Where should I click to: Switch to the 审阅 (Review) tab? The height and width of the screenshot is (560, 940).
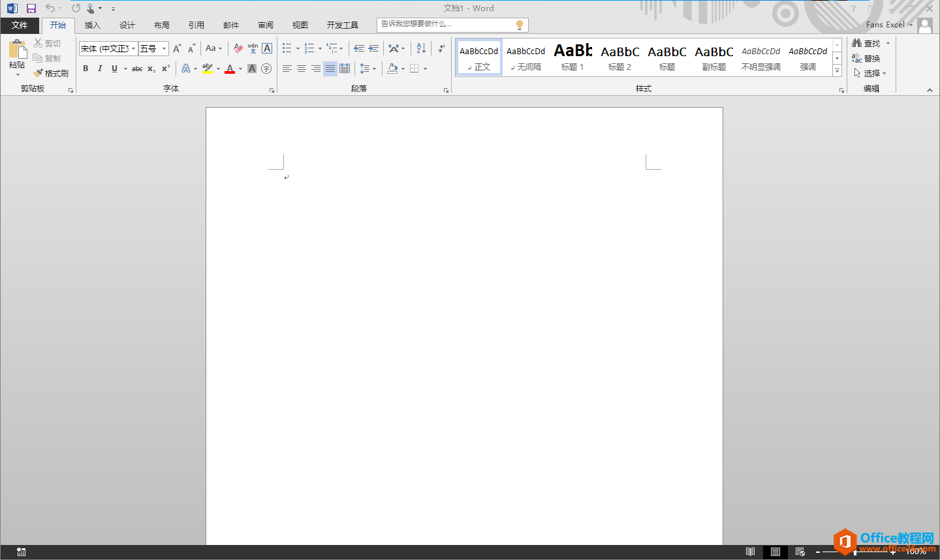click(266, 25)
